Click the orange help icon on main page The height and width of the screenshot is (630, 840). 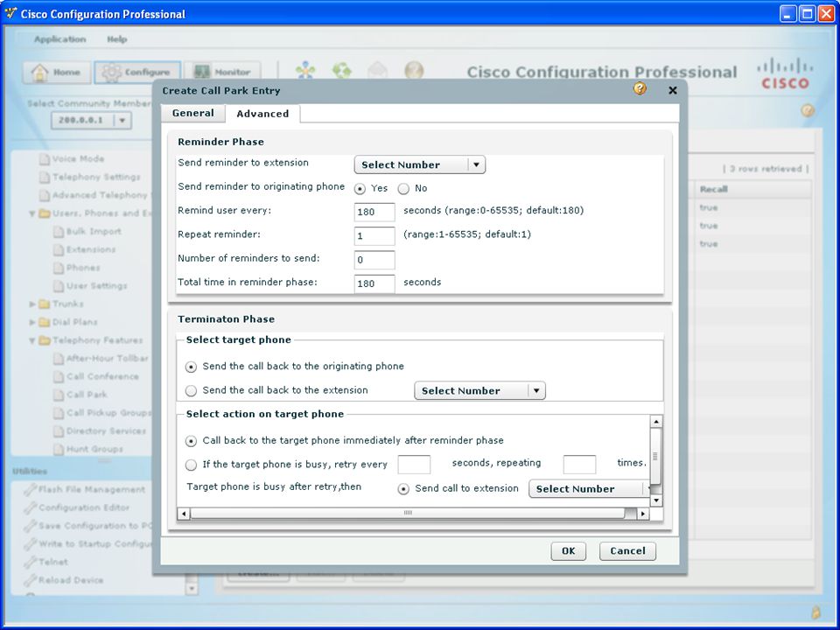point(808,110)
